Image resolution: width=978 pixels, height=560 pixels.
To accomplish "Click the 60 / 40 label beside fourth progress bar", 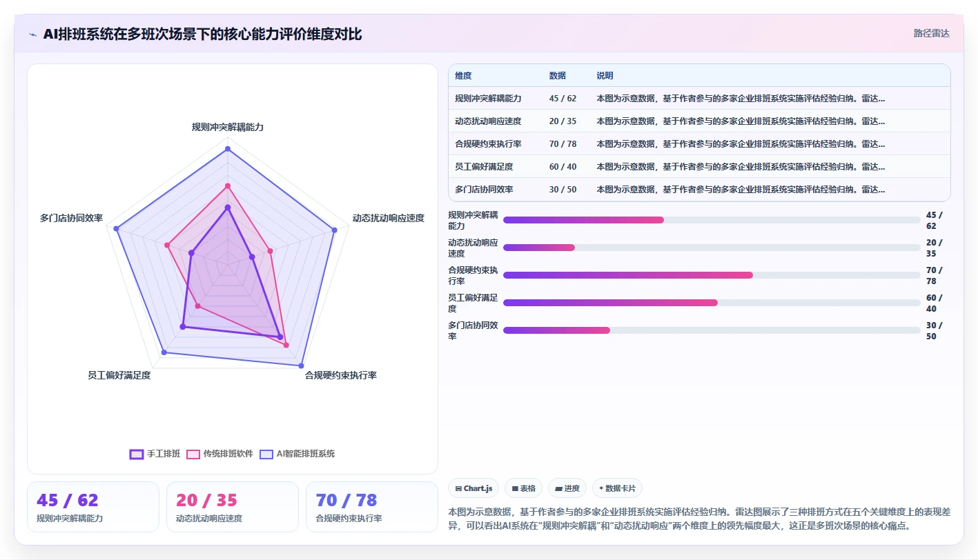I will 935,303.
